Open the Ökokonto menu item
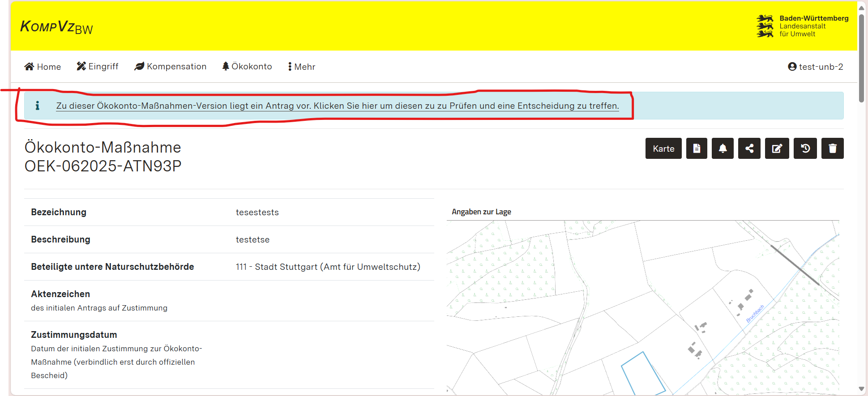Screen dimensions: 868x396 click(247, 67)
